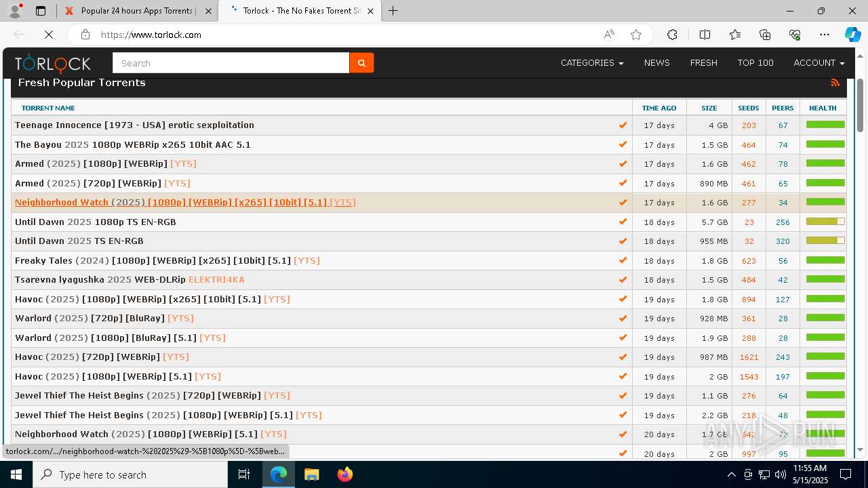The image size is (868, 488).
Task: Expand the CATEGORIES dropdown
Action: 592,63
